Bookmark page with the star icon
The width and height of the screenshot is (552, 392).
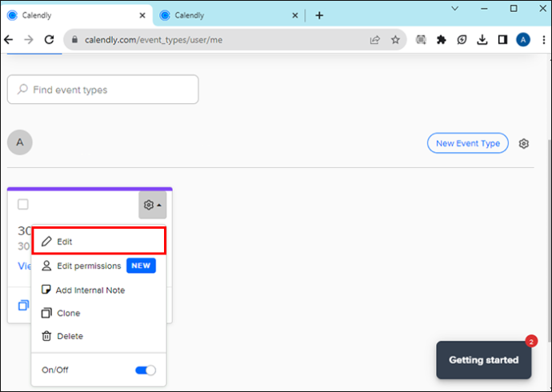pos(395,40)
